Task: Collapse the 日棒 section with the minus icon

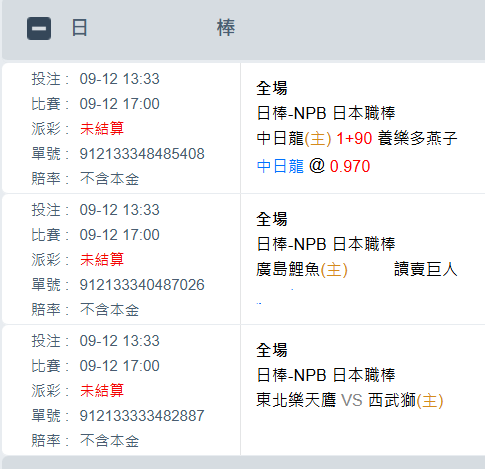Action: click(39, 29)
